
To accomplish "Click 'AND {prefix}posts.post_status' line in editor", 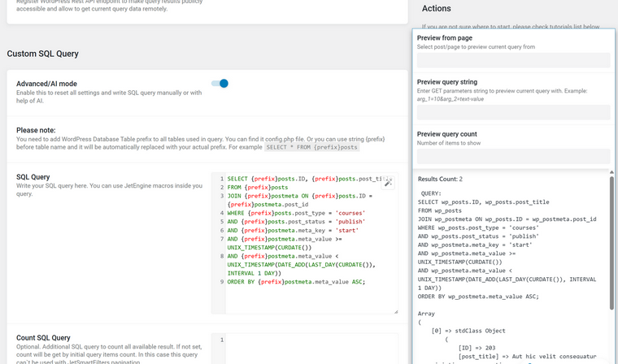I will pos(296,222).
